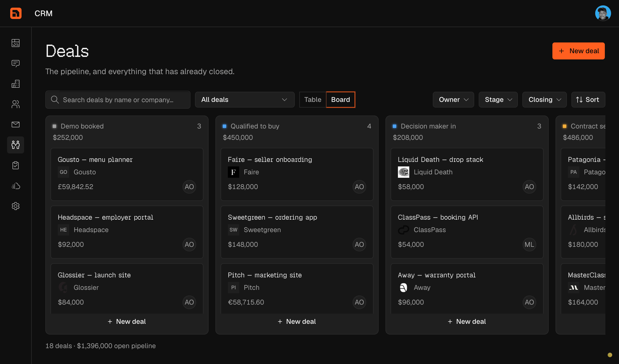Open the Glossier – launch site deal
This screenshot has height=364, width=619.
coord(127,288)
